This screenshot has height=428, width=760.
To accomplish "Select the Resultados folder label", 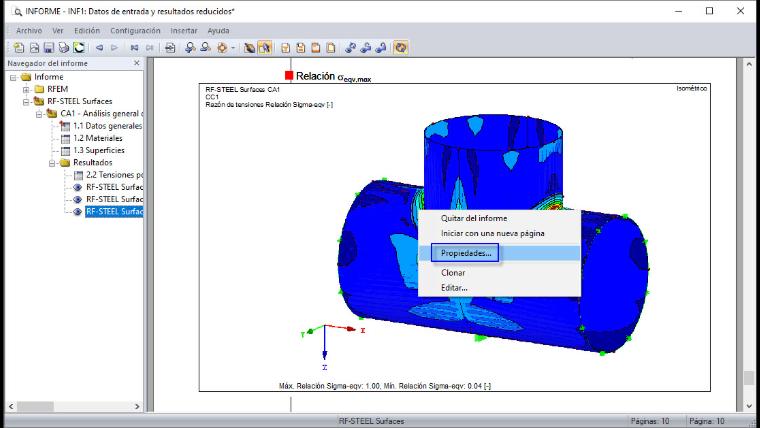I will [x=92, y=162].
